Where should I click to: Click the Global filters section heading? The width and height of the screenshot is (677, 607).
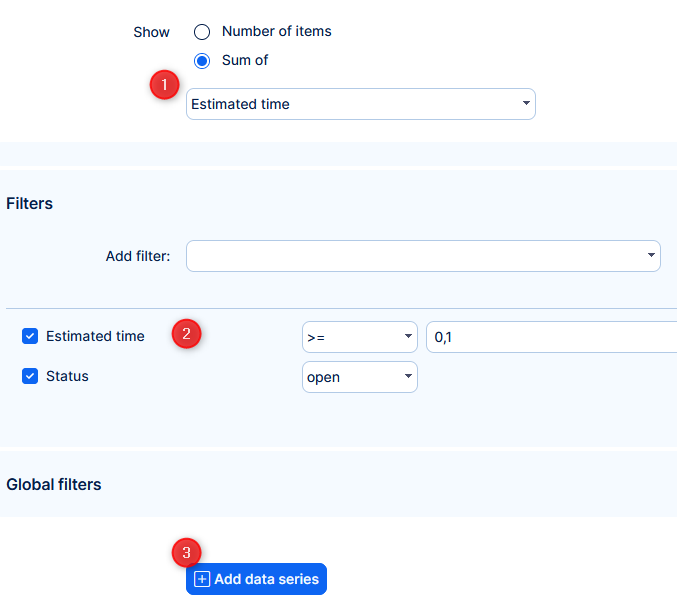[54, 485]
